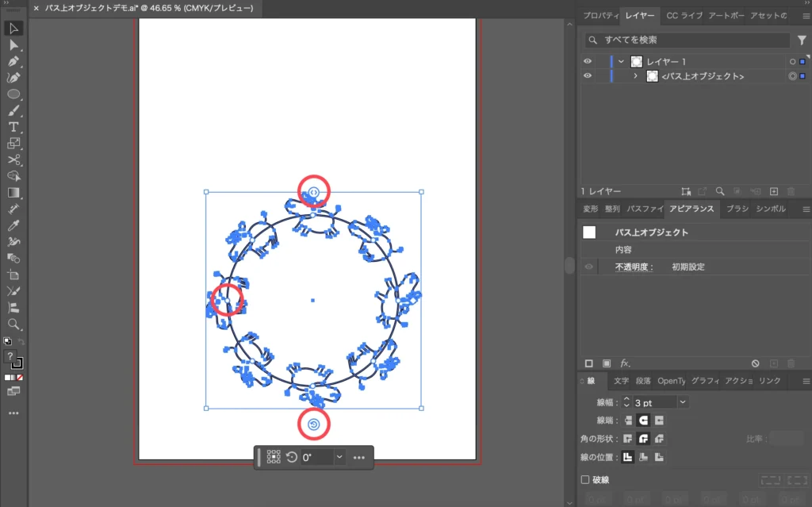Image resolution: width=812 pixels, height=507 pixels.
Task: Open the 文字 panel tab
Action: tap(621, 382)
